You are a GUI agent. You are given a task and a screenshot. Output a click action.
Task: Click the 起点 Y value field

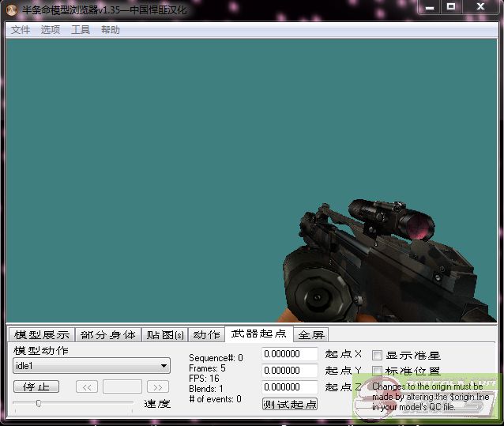(290, 371)
